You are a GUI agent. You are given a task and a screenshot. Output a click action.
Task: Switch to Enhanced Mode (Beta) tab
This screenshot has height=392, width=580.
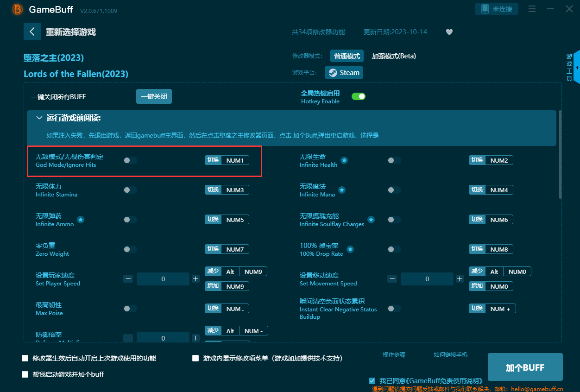[393, 56]
